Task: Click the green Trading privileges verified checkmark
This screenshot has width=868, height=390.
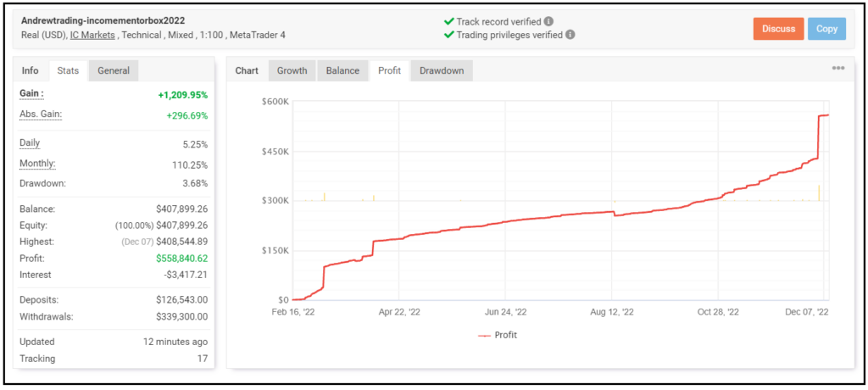Action: coord(448,35)
